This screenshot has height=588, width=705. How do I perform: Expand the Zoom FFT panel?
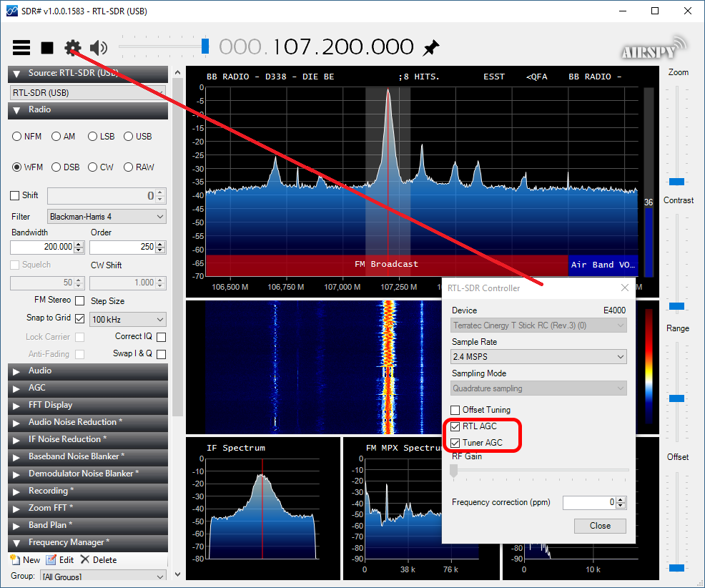click(x=88, y=509)
